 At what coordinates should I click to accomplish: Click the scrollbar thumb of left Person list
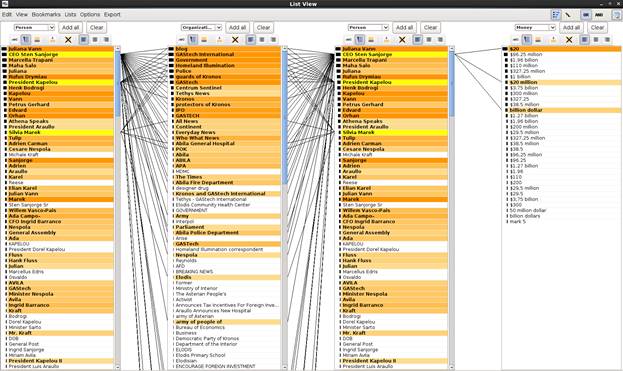(118, 83)
